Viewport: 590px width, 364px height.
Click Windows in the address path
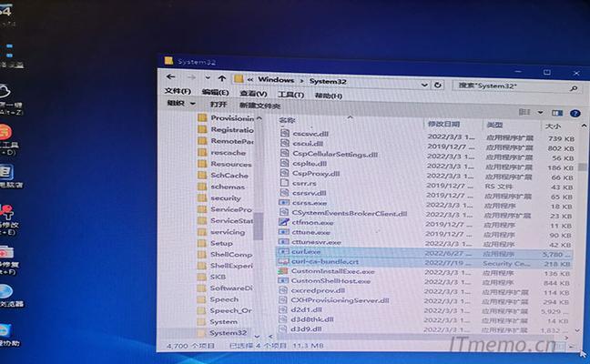(x=276, y=80)
